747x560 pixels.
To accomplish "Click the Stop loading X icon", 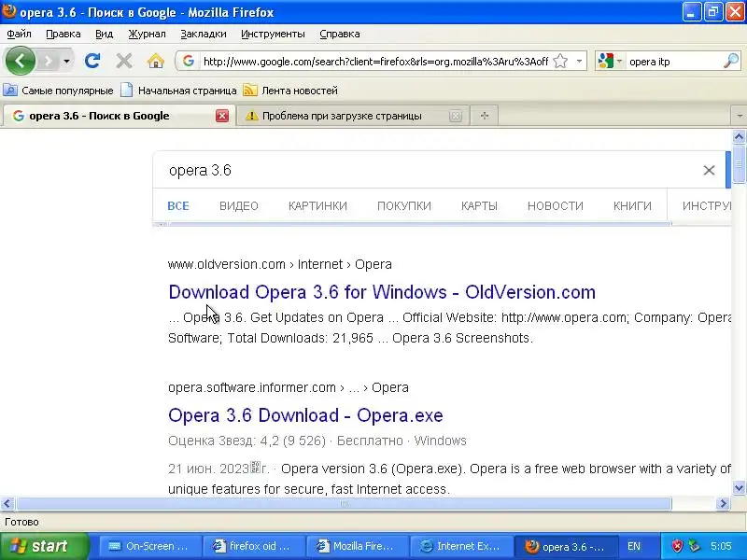I will coord(124,61).
